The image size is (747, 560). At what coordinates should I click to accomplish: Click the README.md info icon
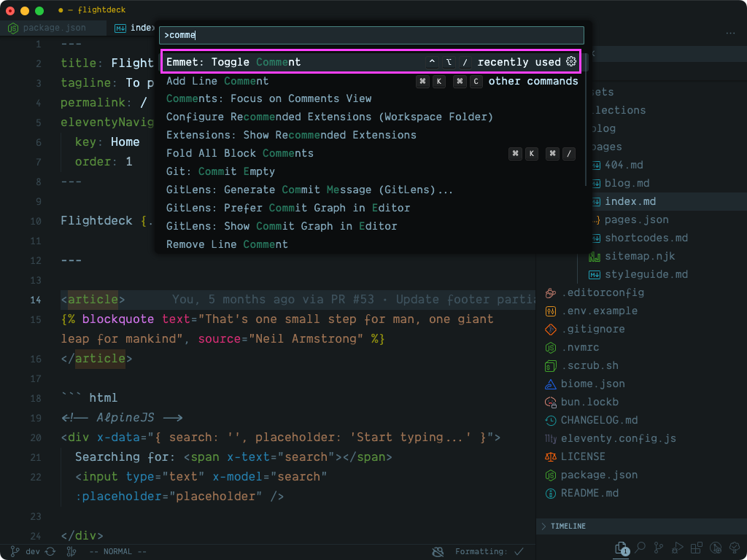[550, 493]
